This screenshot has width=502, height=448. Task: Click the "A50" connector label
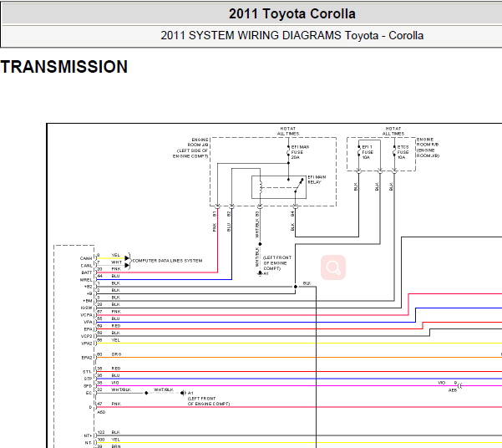coord(101,412)
